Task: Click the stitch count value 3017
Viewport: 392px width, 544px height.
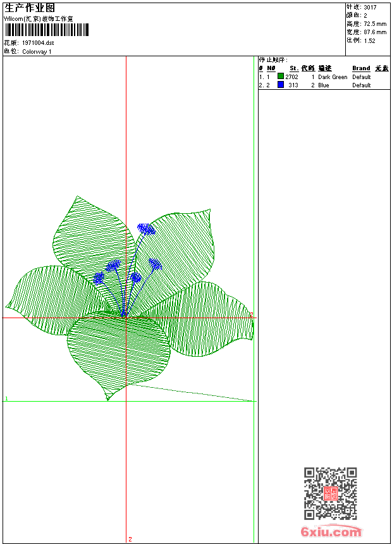Action: point(371,7)
